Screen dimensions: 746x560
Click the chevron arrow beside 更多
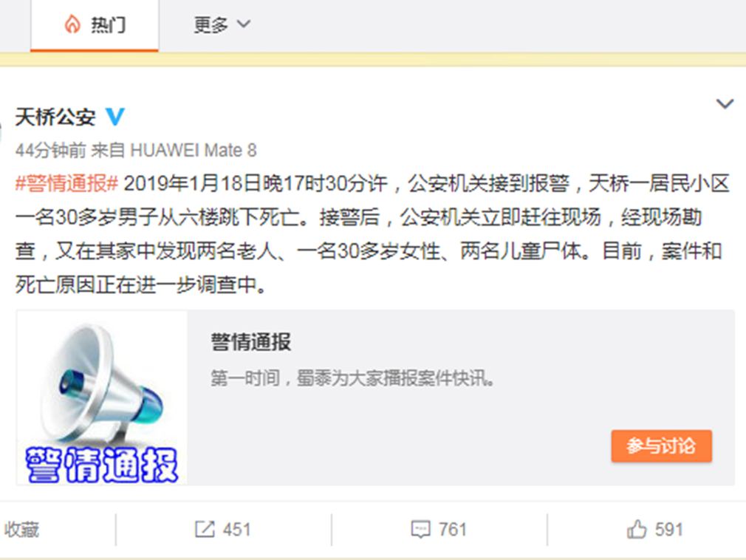[x=243, y=24]
